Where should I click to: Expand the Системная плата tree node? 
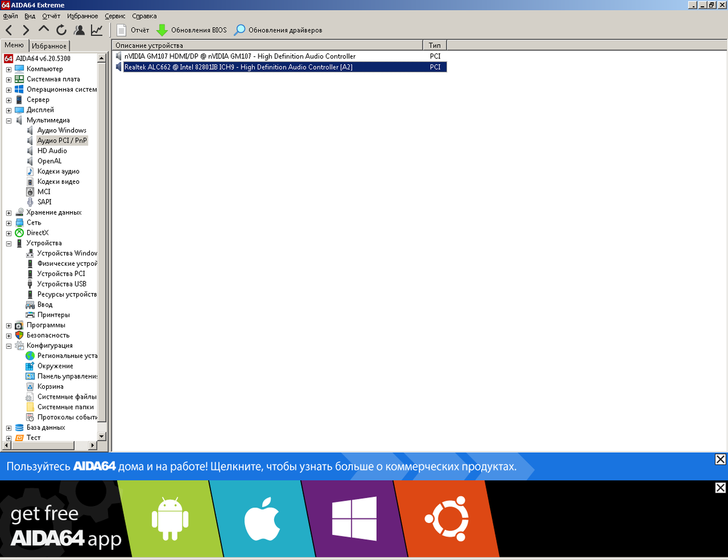[x=9, y=79]
